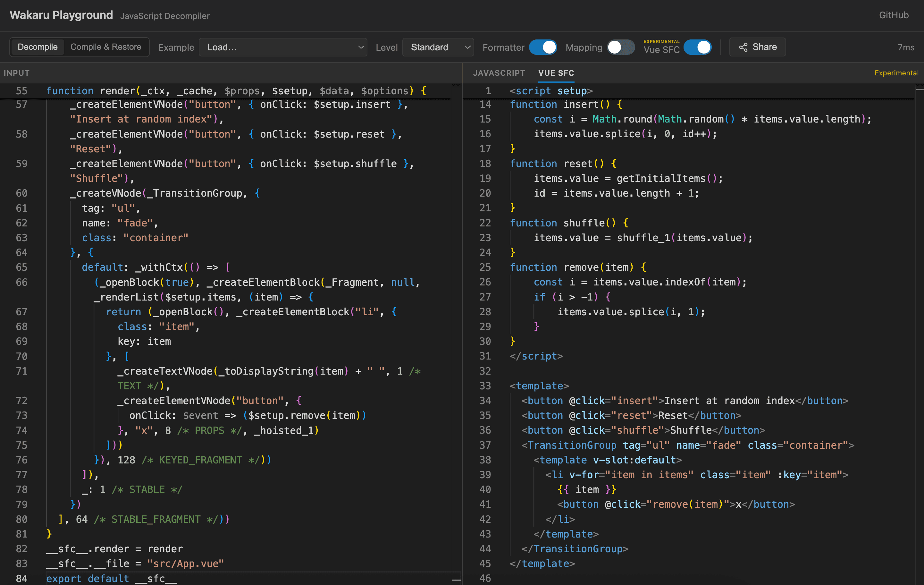Screen dimensions: 924x585
Task: Disable the experimental Vue SFC switch
Action: pos(697,47)
